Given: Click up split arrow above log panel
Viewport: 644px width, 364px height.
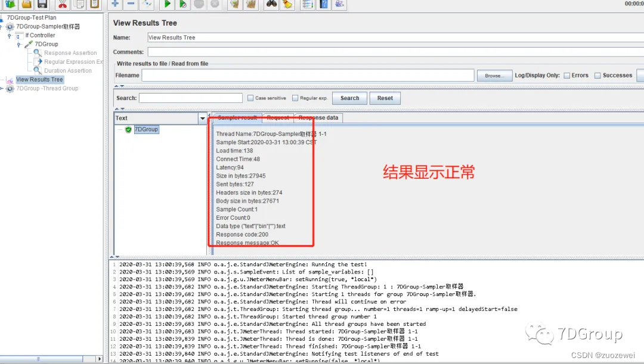Looking at the screenshot, I should [x=112, y=257].
